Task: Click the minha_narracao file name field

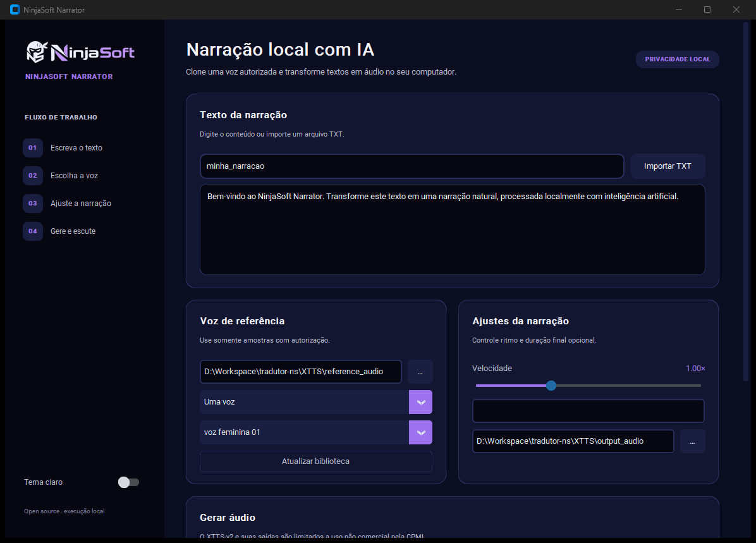Action: click(x=412, y=166)
